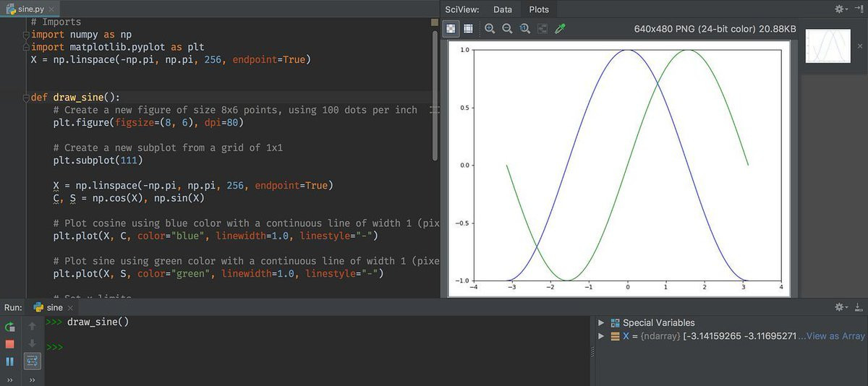Zoom in on the plot image

pyautogui.click(x=490, y=29)
